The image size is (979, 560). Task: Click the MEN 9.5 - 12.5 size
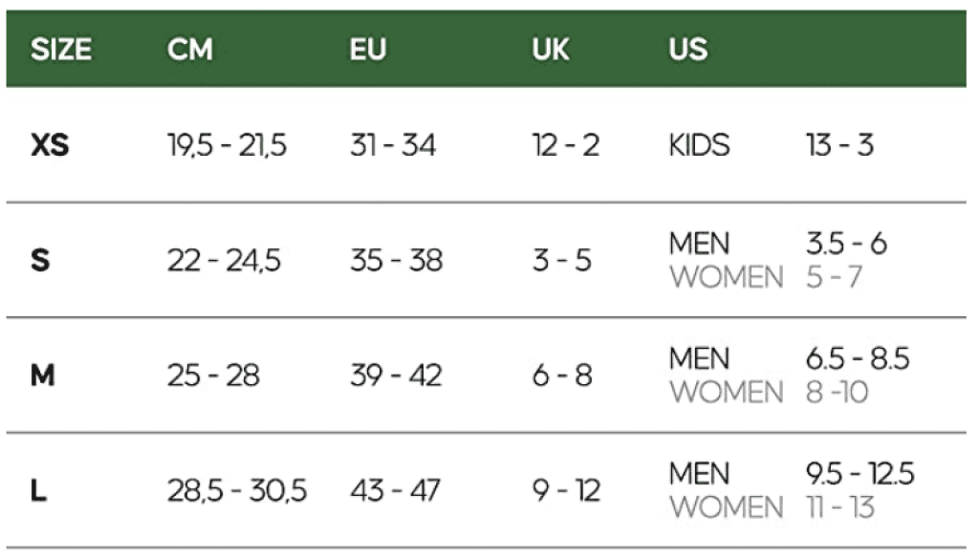pos(859,474)
